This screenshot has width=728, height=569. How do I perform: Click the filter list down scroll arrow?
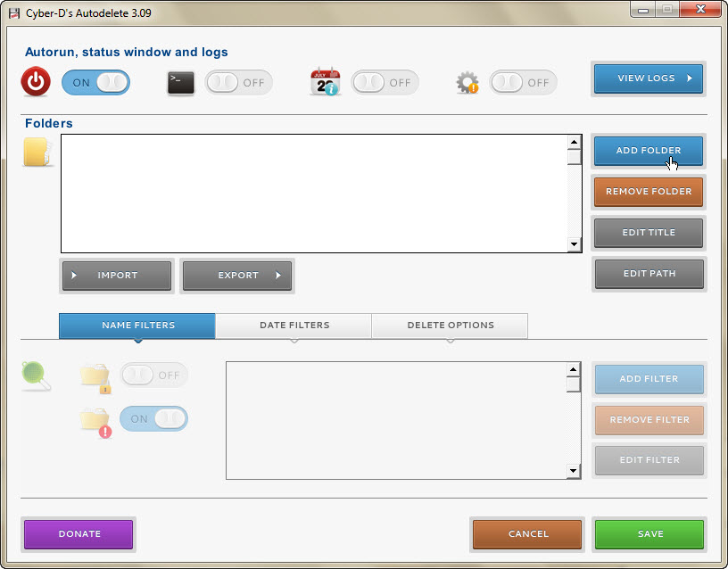(x=574, y=471)
